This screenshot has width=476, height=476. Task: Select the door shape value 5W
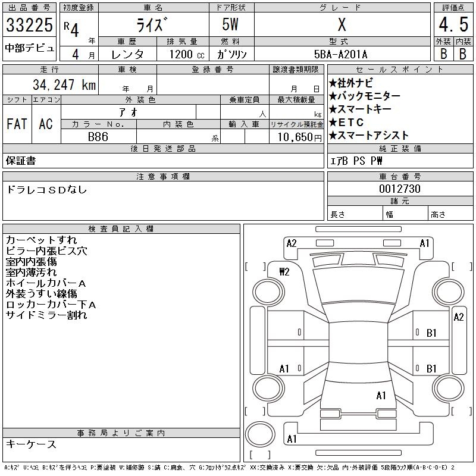point(230,24)
